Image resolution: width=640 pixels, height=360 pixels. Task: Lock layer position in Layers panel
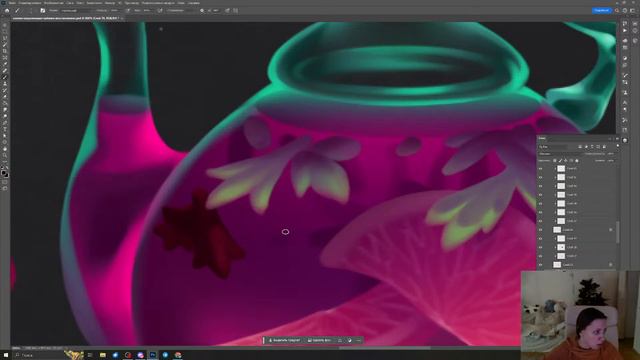click(x=566, y=161)
